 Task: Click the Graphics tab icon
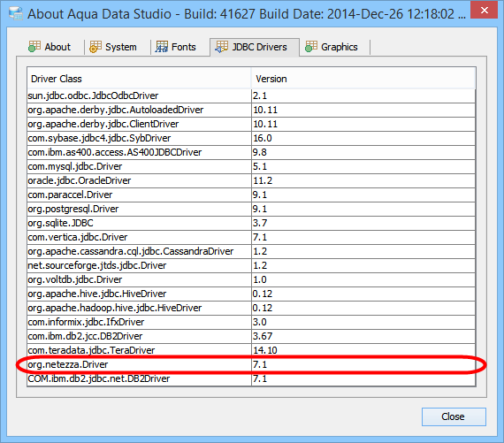click(x=311, y=47)
